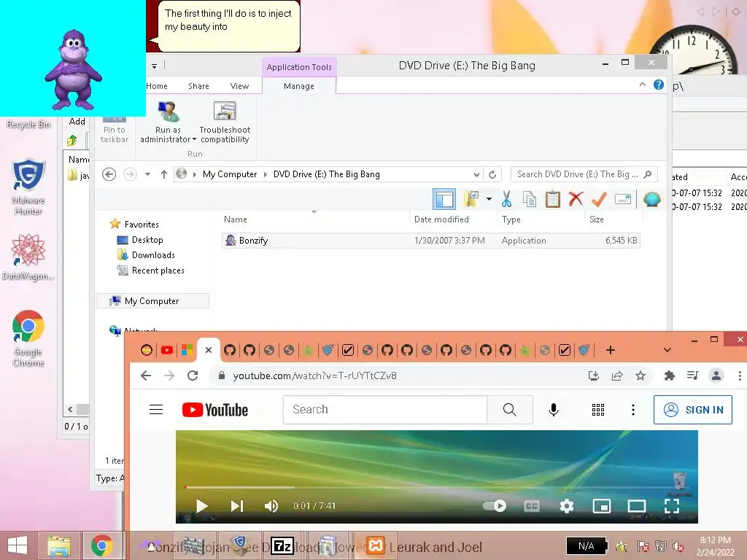The width and height of the screenshot is (747, 560).
Task: Click voice search microphone icon
Action: click(553, 410)
